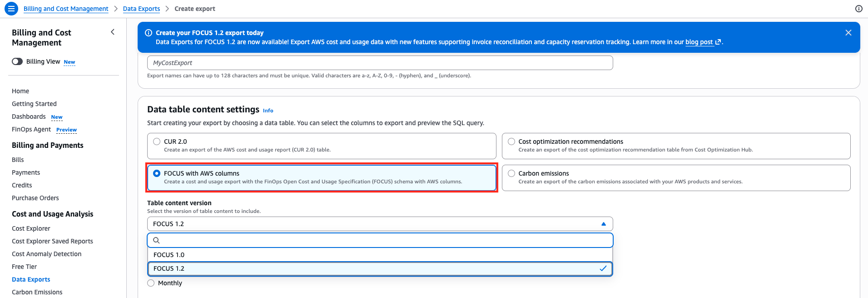This screenshot has width=868, height=298.
Task: Select the Monthly radio button
Action: click(x=151, y=283)
